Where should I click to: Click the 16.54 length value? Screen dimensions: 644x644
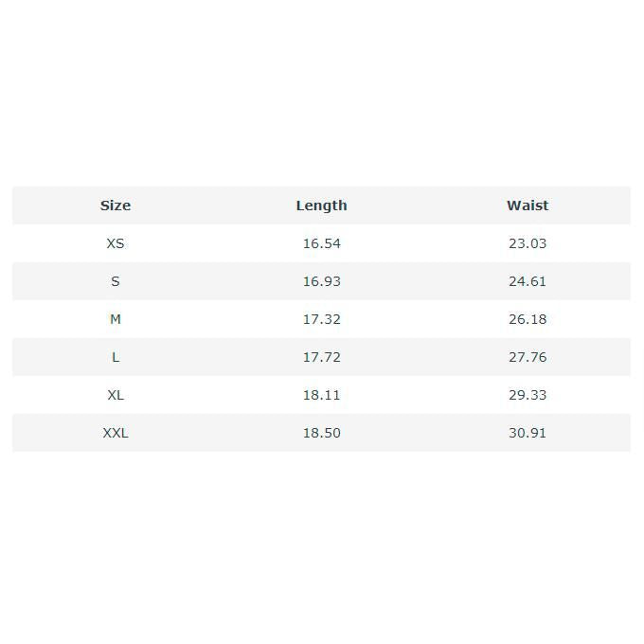coord(321,243)
